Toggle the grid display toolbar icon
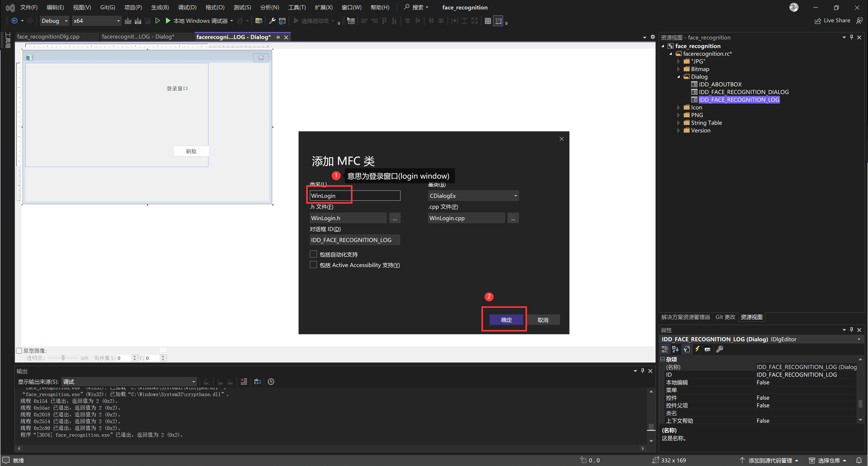Image resolution: width=868 pixels, height=466 pixels. pyautogui.click(x=488, y=21)
